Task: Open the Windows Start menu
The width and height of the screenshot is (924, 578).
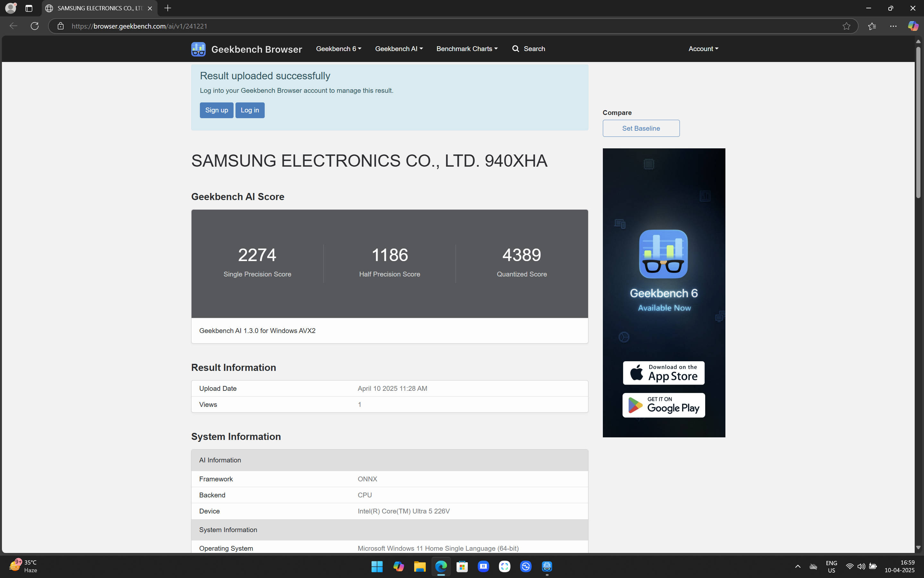Action: 377,566
